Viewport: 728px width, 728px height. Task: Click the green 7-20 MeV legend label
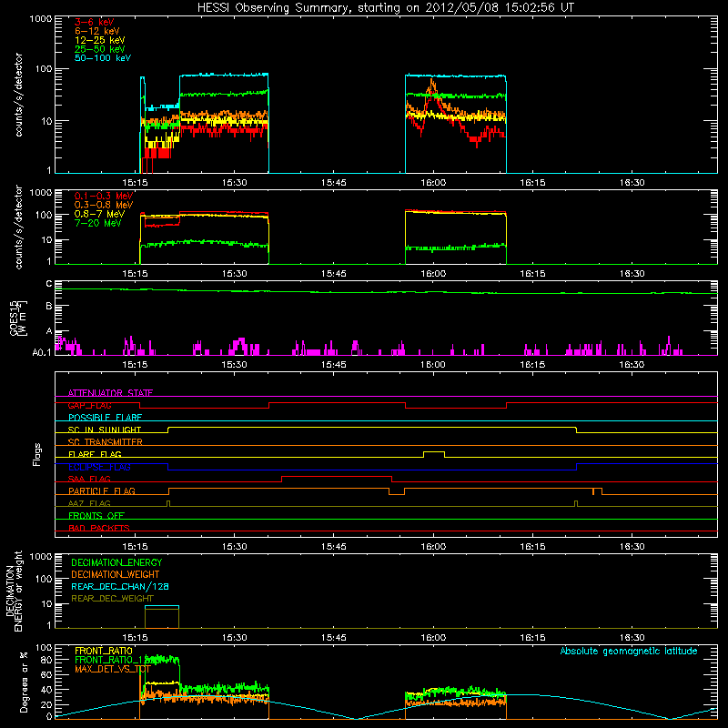click(98, 223)
